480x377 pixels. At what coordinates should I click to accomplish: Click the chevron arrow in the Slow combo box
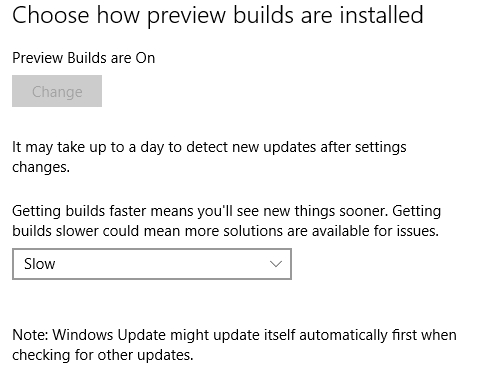click(x=276, y=264)
